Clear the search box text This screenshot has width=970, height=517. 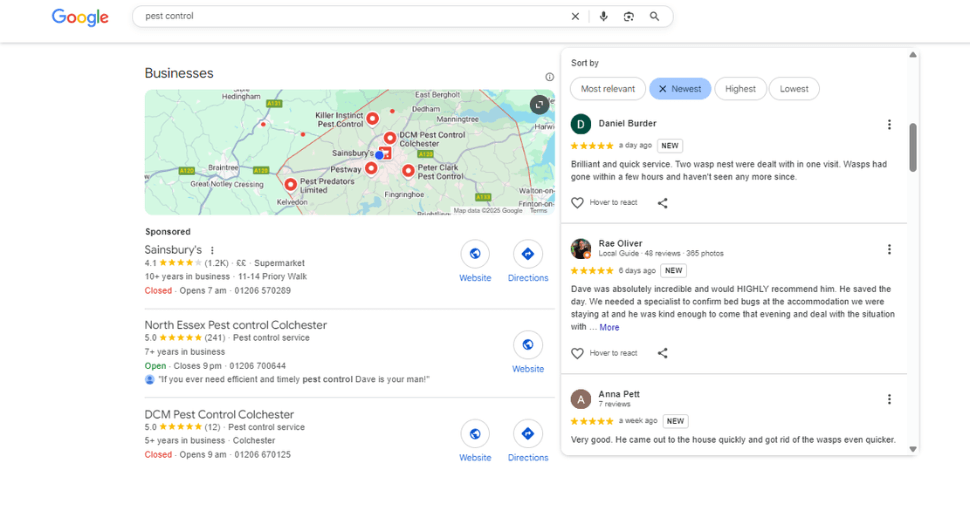coord(575,17)
